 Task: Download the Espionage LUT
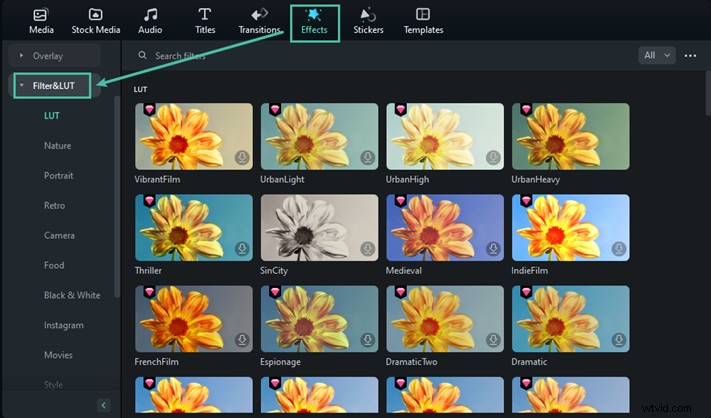pyautogui.click(x=368, y=340)
